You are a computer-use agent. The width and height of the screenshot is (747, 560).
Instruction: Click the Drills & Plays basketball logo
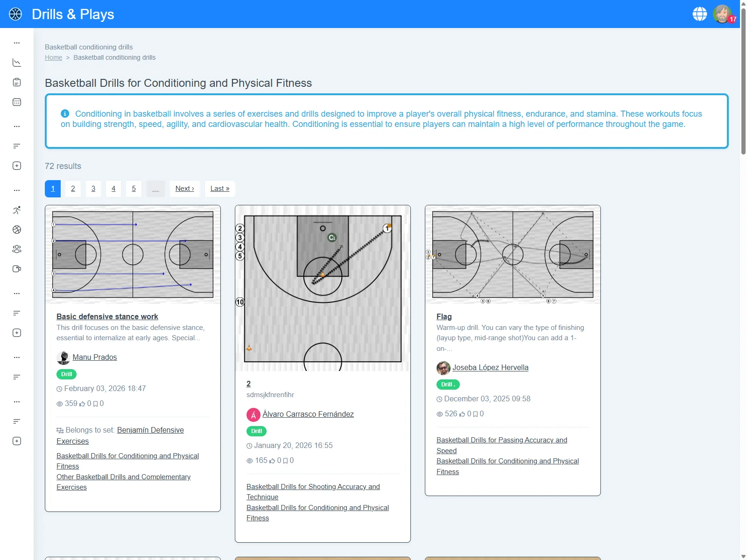15,14
